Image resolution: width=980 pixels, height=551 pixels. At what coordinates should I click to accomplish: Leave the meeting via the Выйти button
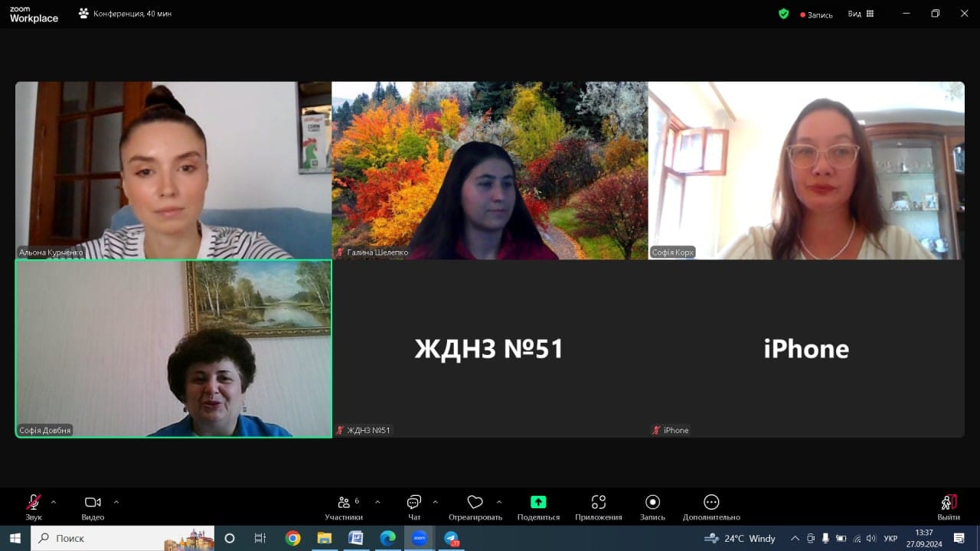tap(949, 507)
